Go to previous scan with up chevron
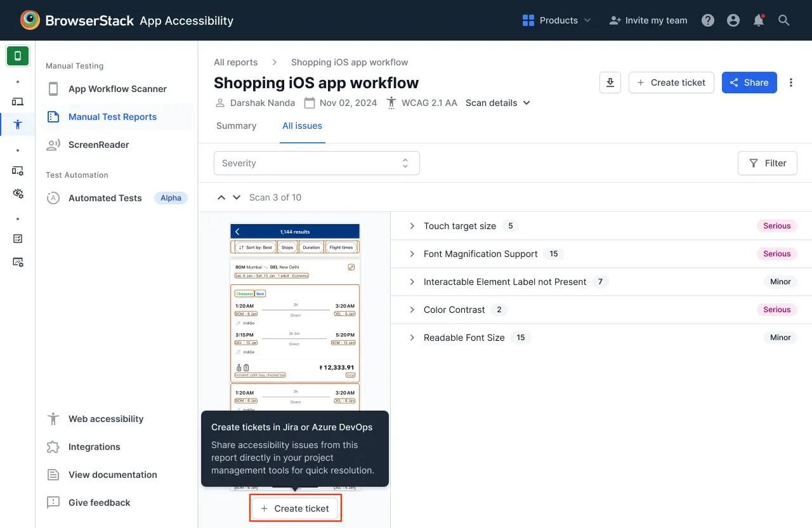812x528 pixels. coord(221,197)
